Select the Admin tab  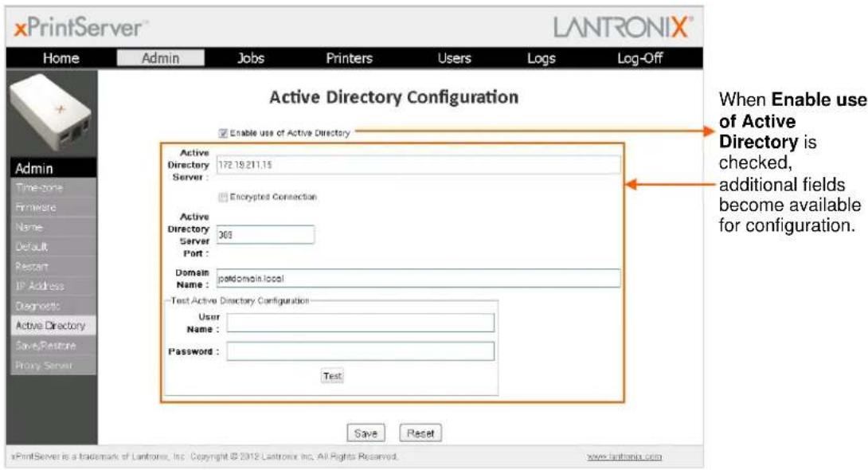tap(161, 58)
